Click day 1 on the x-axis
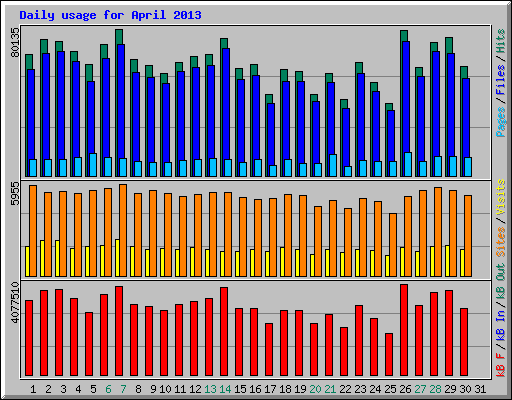 [x=33, y=389]
